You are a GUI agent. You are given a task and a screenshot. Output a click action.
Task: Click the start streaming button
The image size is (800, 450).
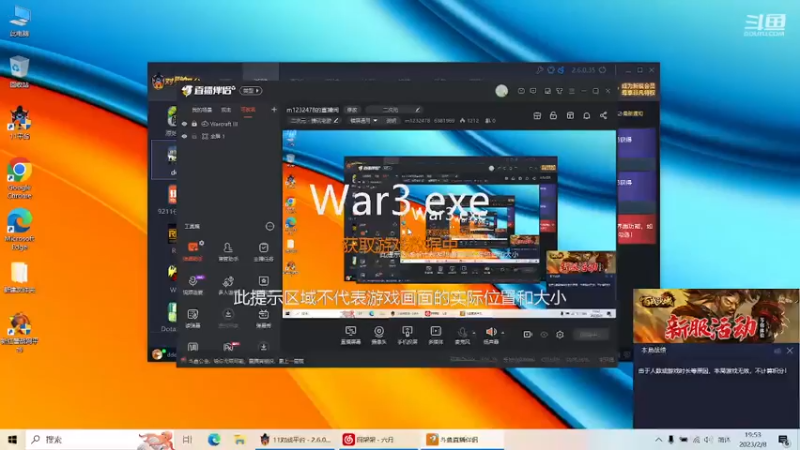pyautogui.click(x=590, y=335)
